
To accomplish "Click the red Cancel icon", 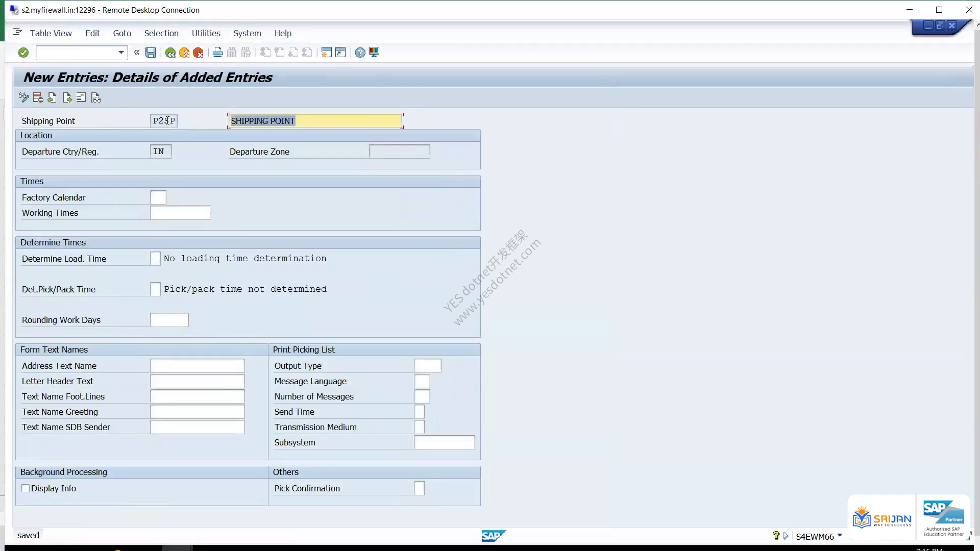I will tap(199, 53).
